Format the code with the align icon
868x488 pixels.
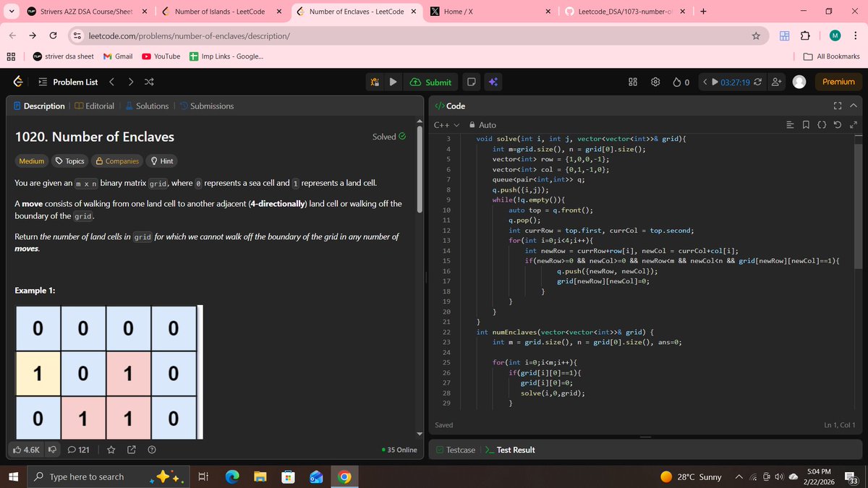[791, 125]
